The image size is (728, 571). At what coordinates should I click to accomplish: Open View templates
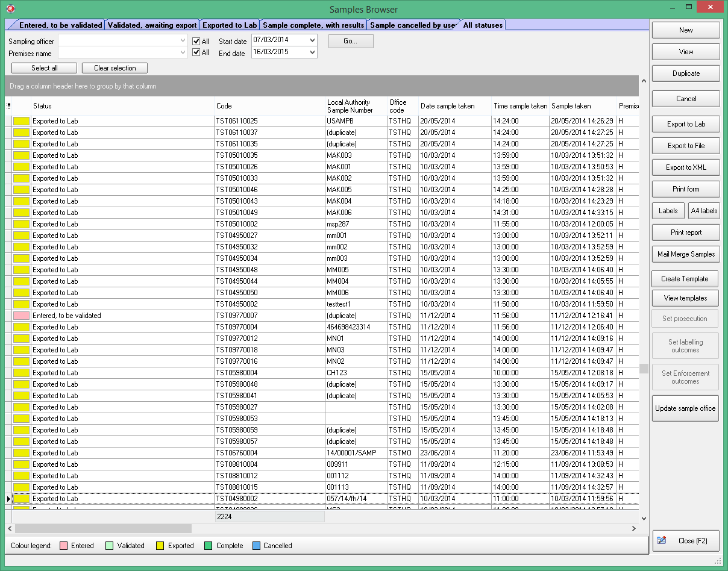(685, 298)
